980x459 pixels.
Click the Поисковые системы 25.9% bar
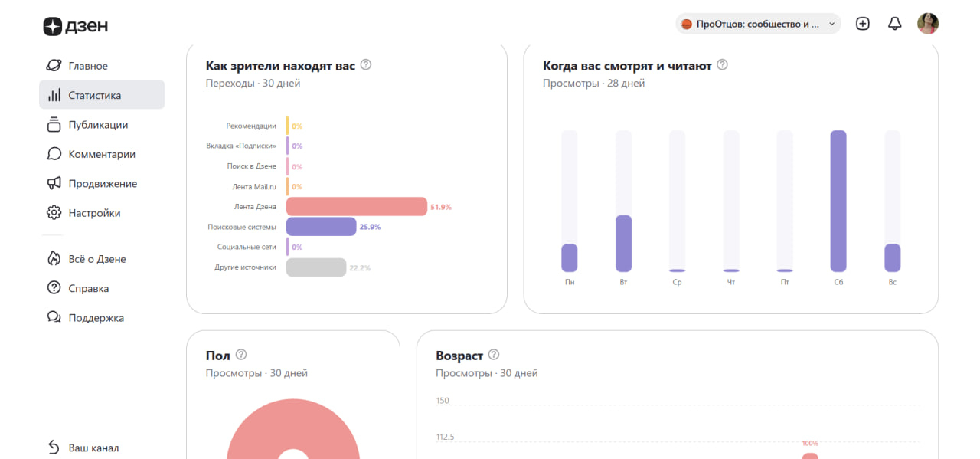tap(322, 227)
